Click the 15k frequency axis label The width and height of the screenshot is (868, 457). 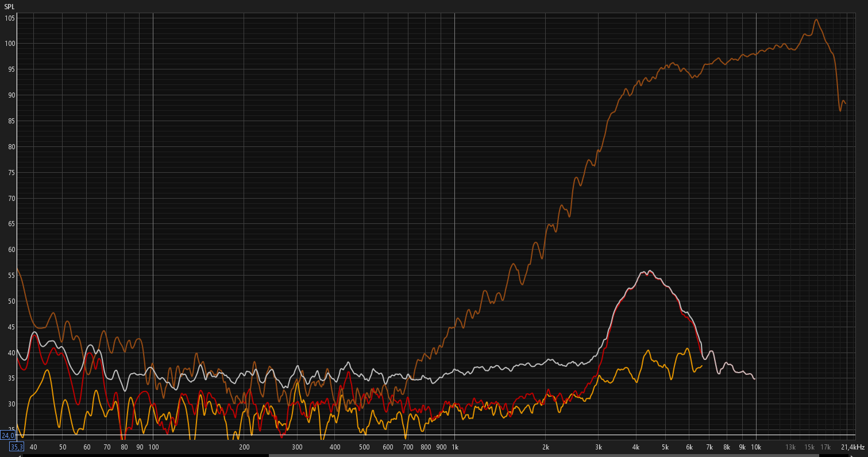pos(809,447)
